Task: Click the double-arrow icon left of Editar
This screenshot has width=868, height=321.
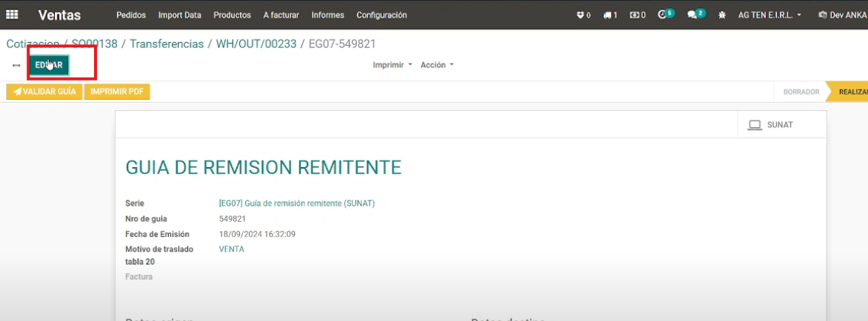Action: [16, 65]
